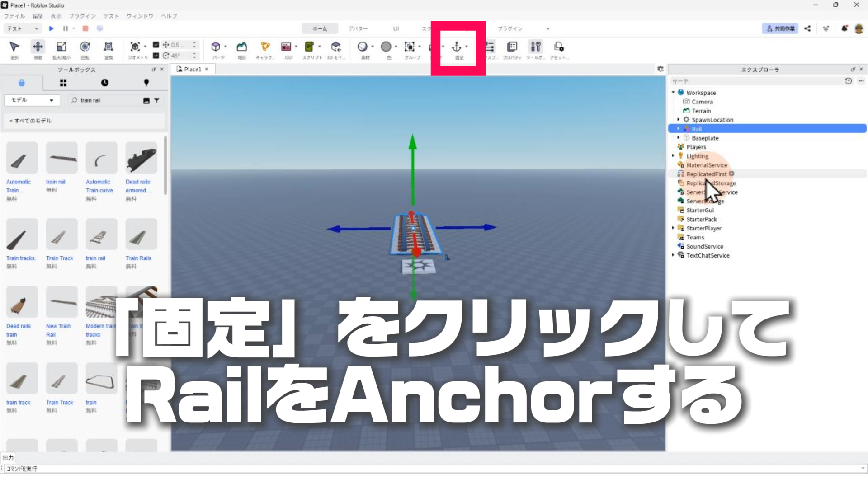Click the Anchor (固定) tool icon

click(x=457, y=47)
